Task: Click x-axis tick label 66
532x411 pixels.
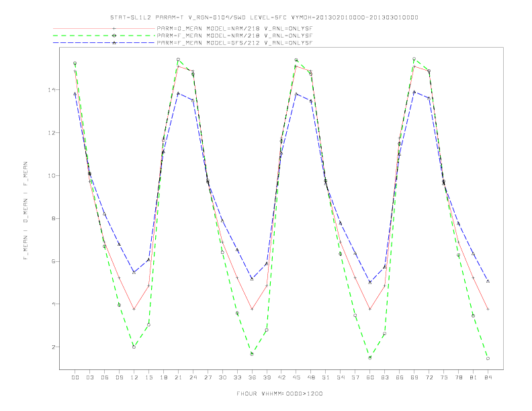Action: click(x=400, y=377)
